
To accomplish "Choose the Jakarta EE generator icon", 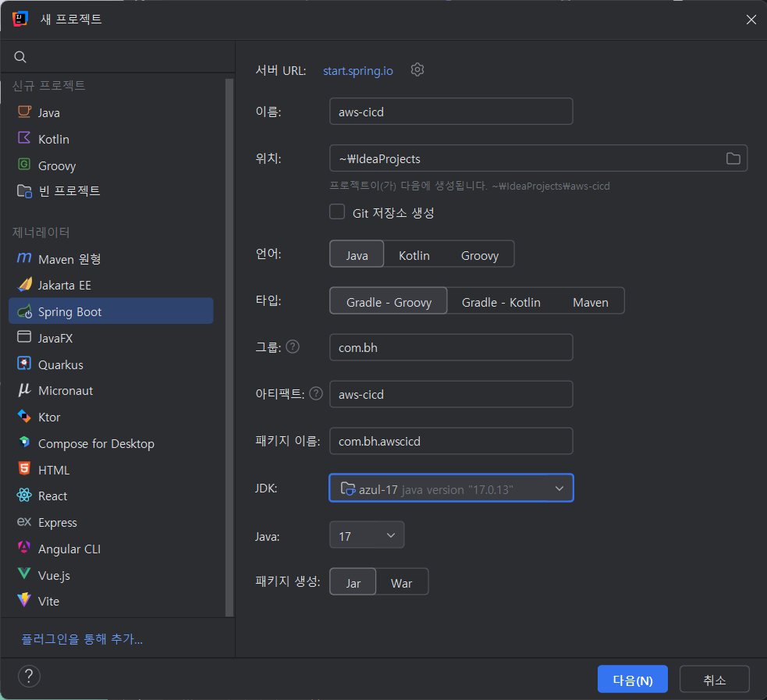I will point(24,284).
